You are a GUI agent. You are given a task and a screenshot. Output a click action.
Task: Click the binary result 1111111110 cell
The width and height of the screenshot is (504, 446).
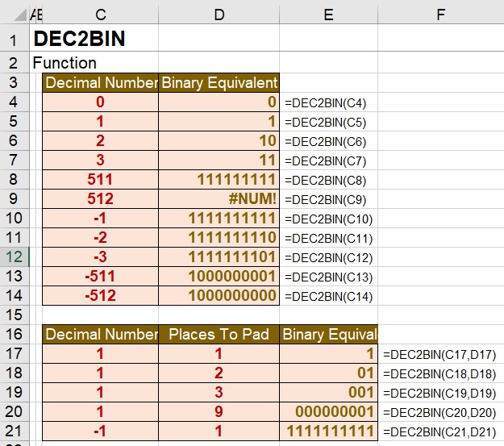coord(219,238)
